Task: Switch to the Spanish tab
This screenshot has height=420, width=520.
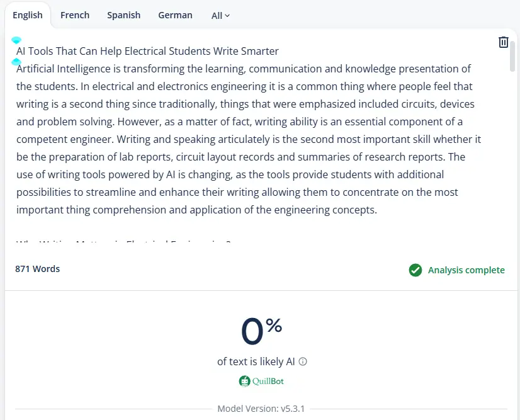Action: (x=123, y=15)
